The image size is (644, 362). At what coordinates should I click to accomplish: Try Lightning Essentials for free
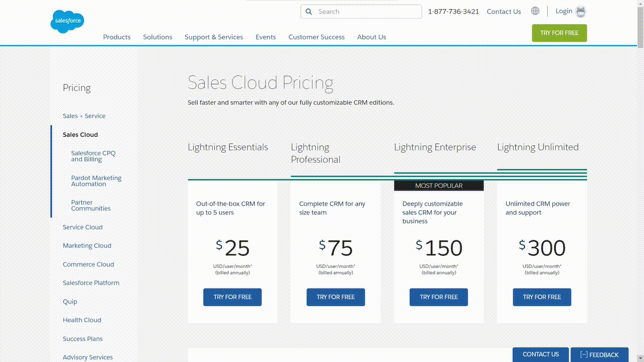[232, 297]
